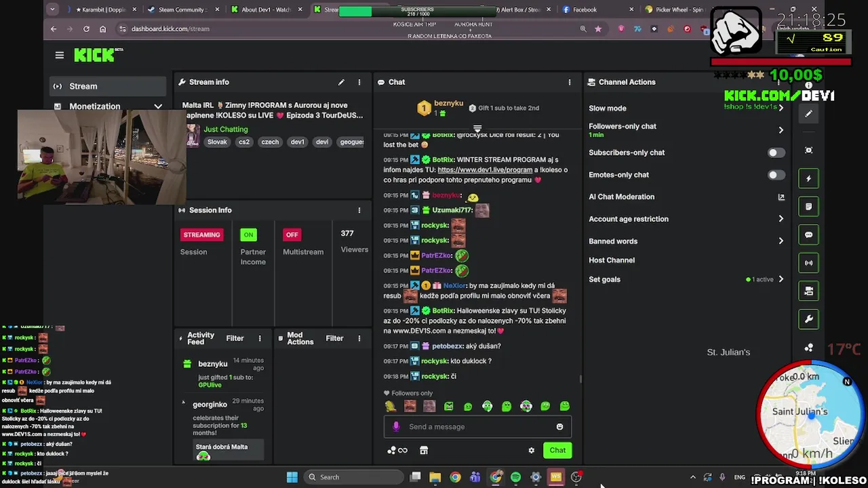Click the browser address bar

point(346,28)
